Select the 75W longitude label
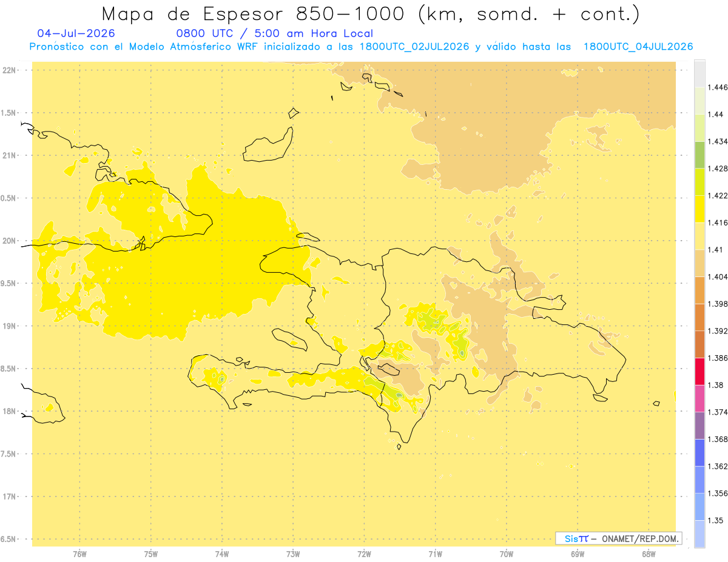728x562 pixels. click(151, 554)
